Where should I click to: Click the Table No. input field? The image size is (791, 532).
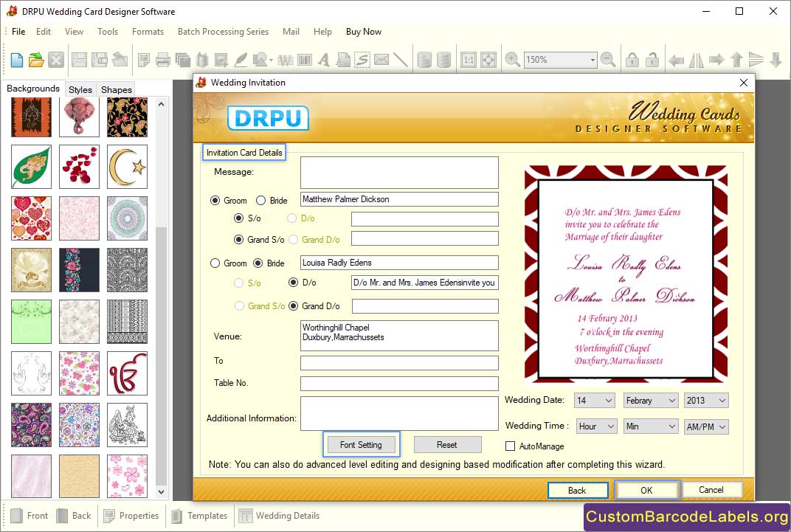point(399,383)
